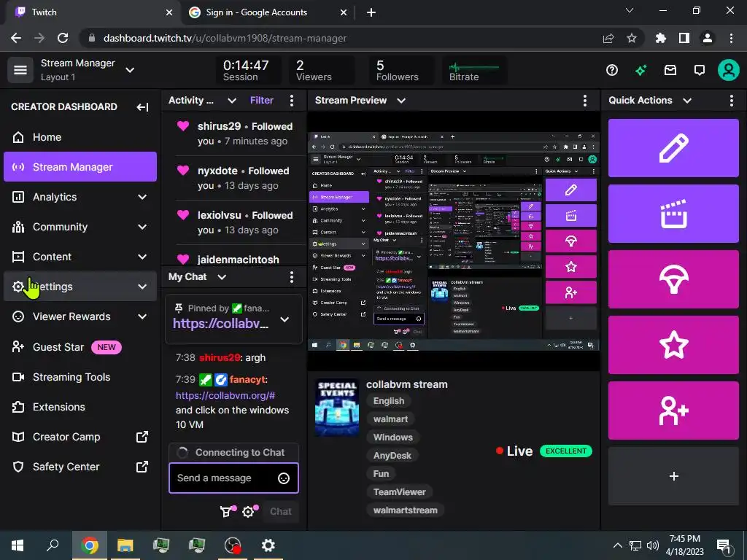This screenshot has height=560, width=747.
Task: Click the clapperboard clip quick action
Action: (673, 214)
